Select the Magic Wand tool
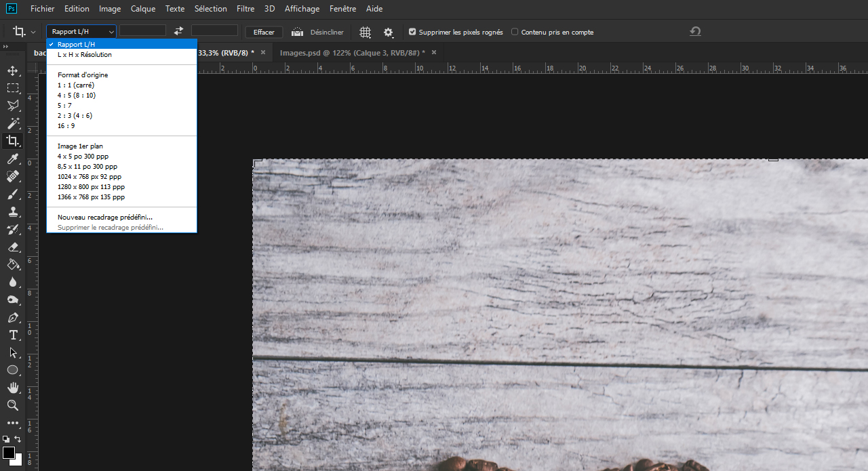The image size is (868, 471). pos(12,123)
